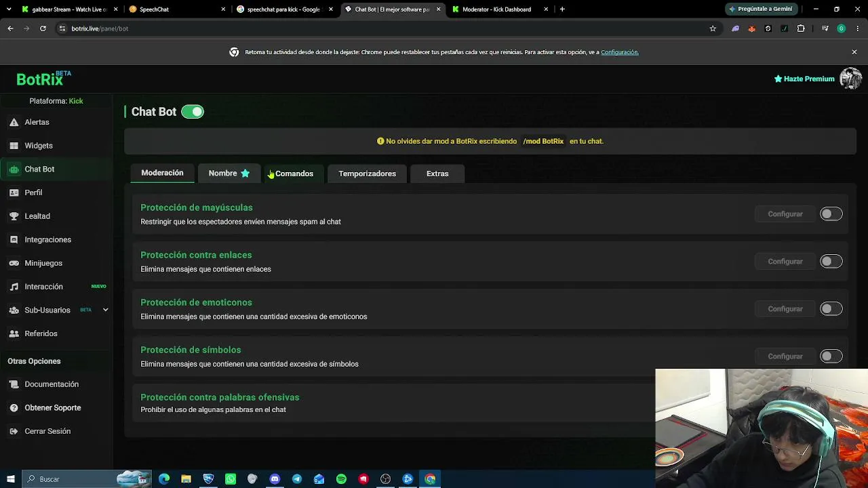Click the Minijuegos gamepad icon
Viewport: 868px width, 488px height.
(14, 263)
